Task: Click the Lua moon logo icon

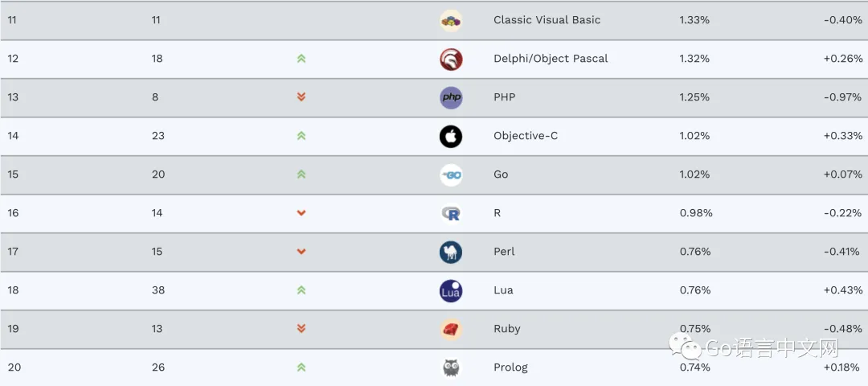Action: tap(451, 290)
